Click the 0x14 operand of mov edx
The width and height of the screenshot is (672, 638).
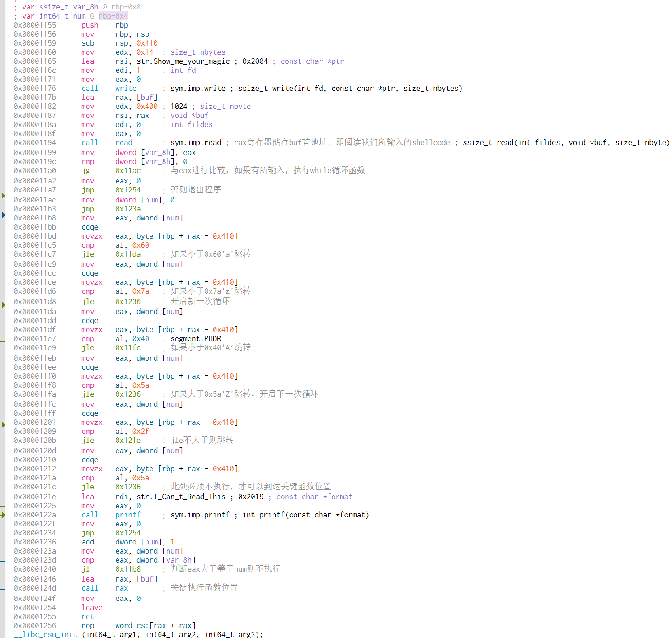pos(145,52)
